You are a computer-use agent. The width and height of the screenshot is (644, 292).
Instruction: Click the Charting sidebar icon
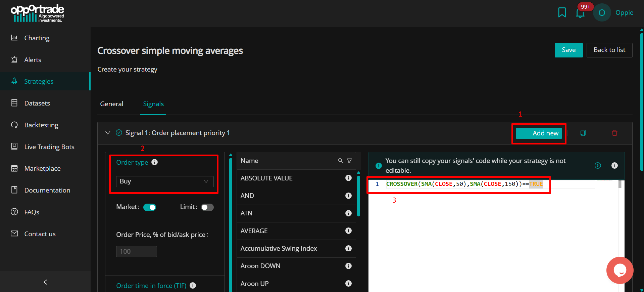[x=14, y=38]
